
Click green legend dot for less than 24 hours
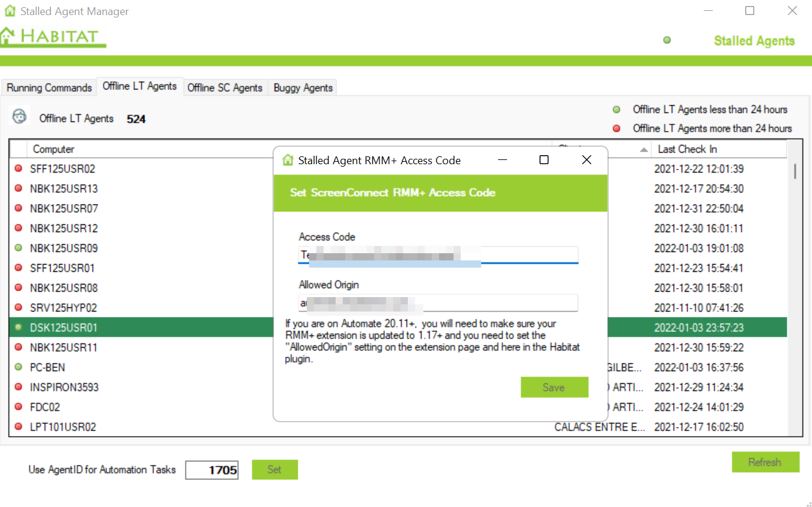click(x=617, y=109)
